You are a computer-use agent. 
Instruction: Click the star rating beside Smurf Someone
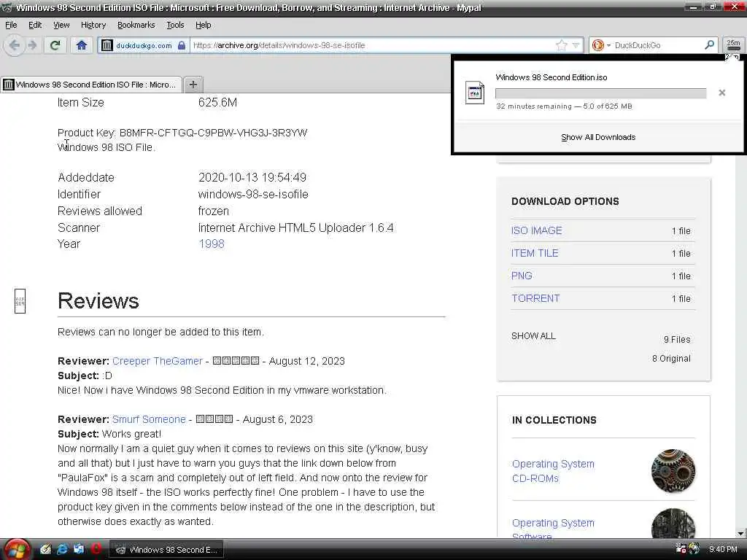tap(214, 419)
